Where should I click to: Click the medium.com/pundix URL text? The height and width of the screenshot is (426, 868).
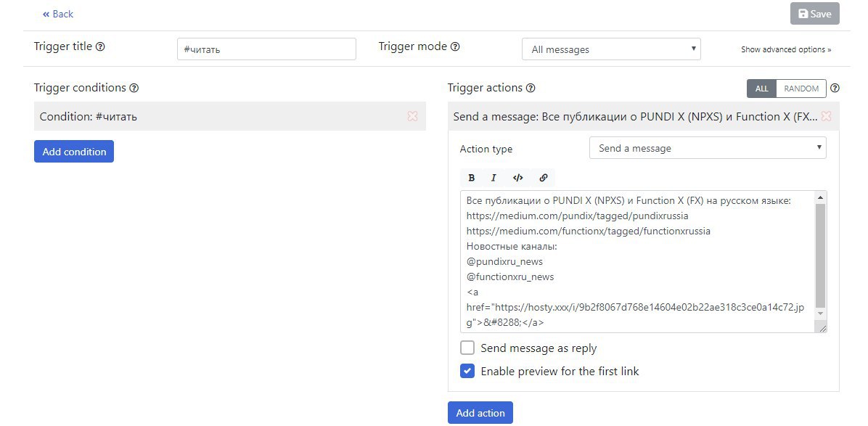click(578, 216)
